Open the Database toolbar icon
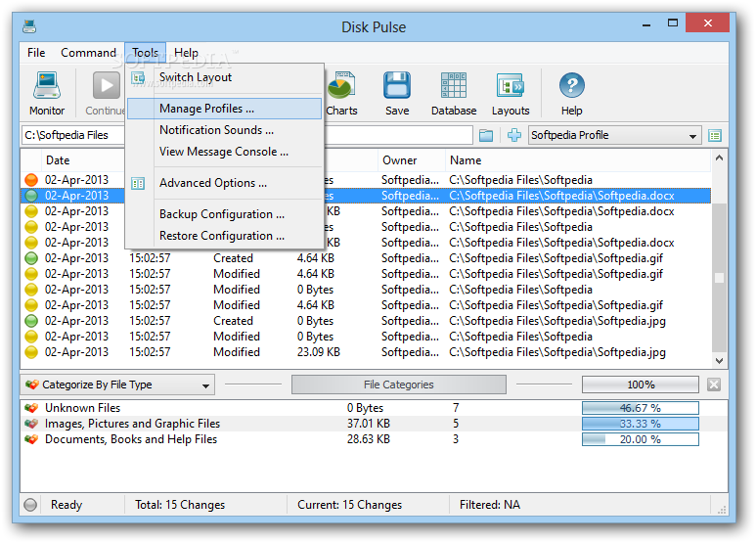The width and height of the screenshot is (756, 543). pyautogui.click(x=454, y=86)
